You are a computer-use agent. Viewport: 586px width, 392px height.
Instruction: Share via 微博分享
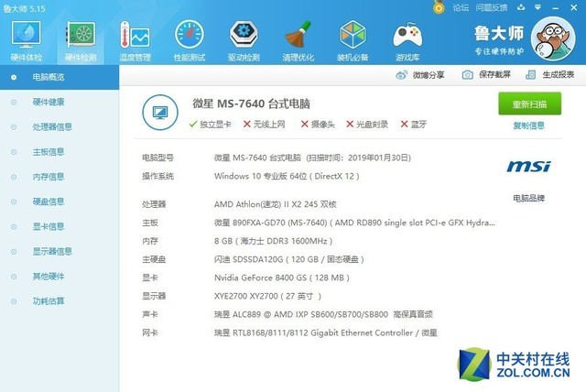pyautogui.click(x=420, y=75)
